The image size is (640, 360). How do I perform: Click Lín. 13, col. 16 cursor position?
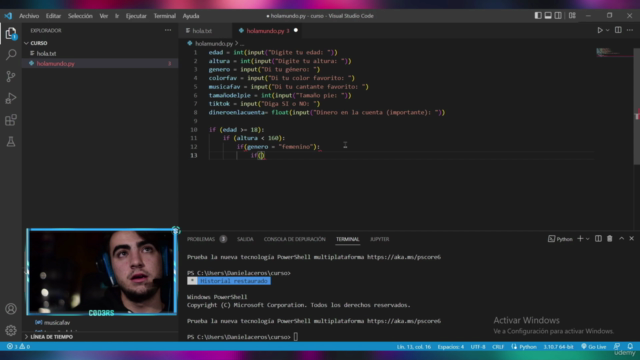pyautogui.click(x=413, y=347)
